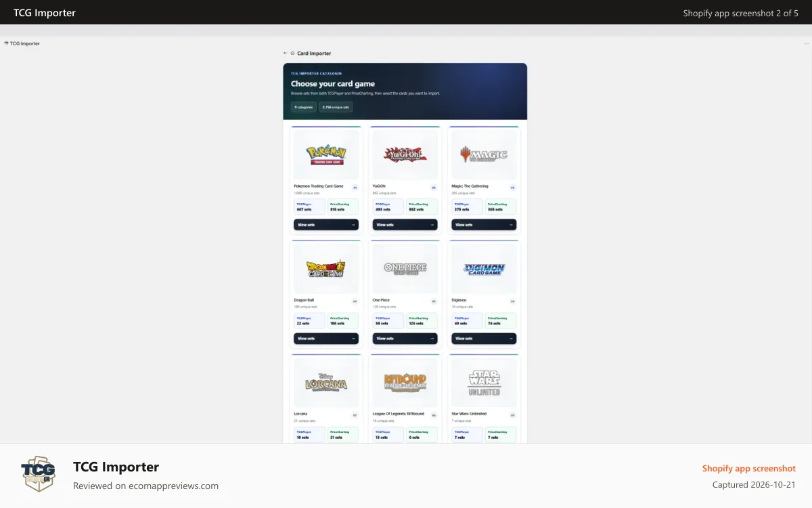Click the 'Choose your card game' heading

[333, 84]
